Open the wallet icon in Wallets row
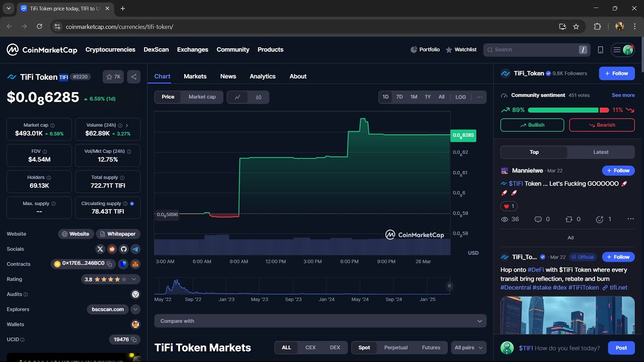The width and height of the screenshot is (644, 362). pyautogui.click(x=135, y=324)
